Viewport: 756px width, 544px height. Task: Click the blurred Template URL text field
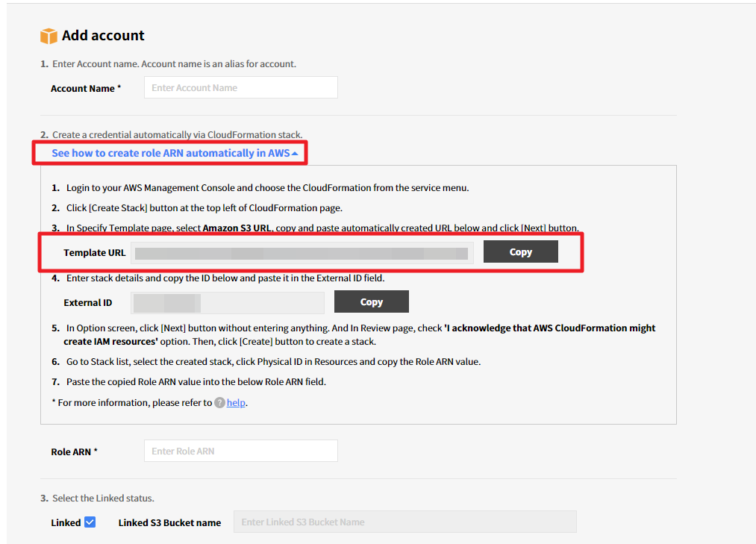[x=302, y=253]
